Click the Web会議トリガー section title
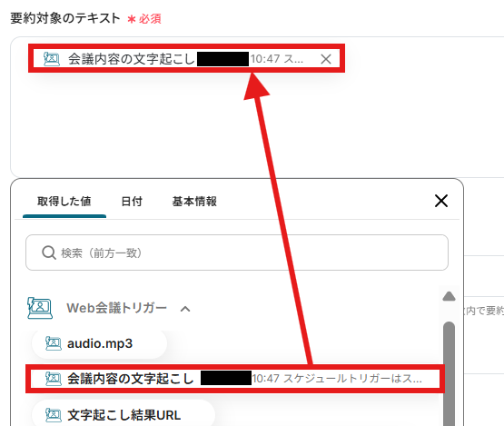Image resolution: width=504 pixels, height=426 pixels. [116, 308]
